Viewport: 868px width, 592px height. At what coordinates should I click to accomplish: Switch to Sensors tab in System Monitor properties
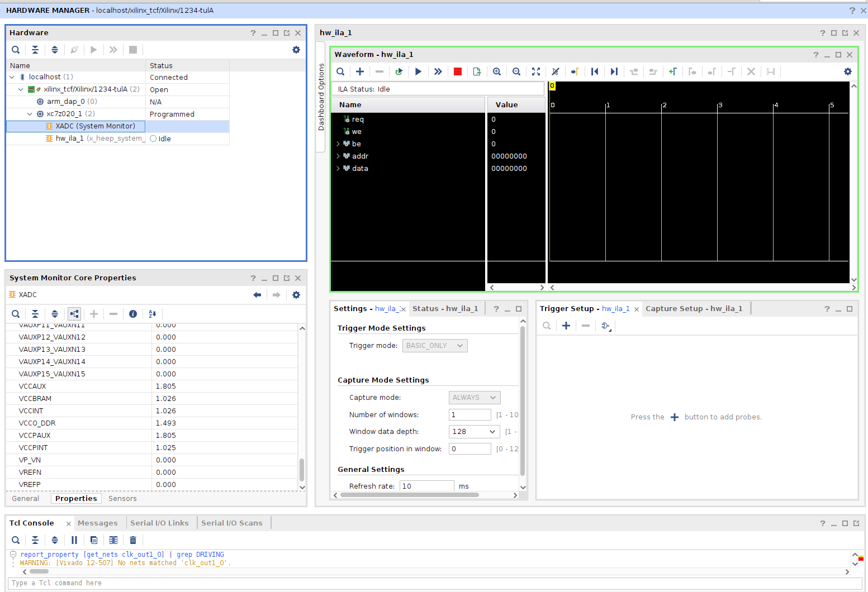coord(122,499)
